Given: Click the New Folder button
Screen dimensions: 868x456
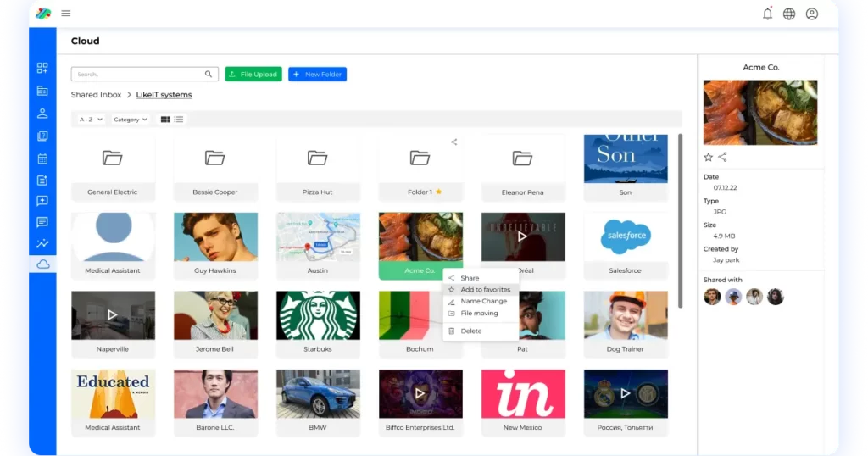Looking at the screenshot, I should click(x=317, y=74).
